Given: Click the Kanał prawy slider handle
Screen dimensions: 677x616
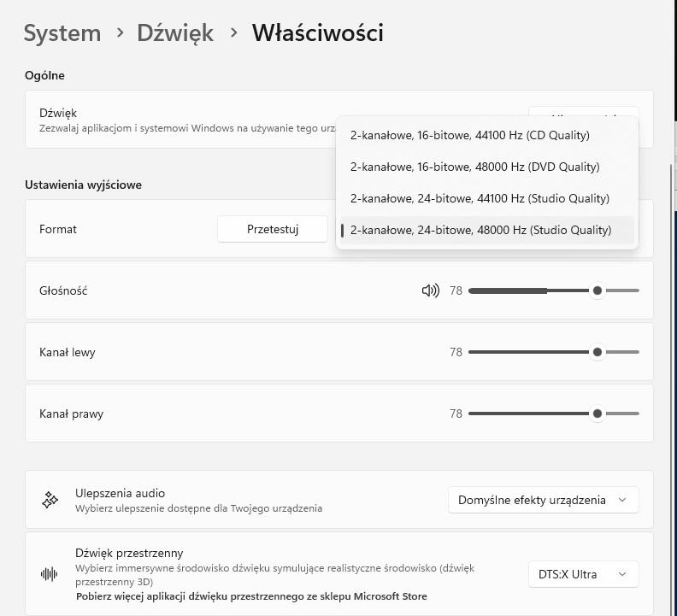Looking at the screenshot, I should [x=598, y=414].
